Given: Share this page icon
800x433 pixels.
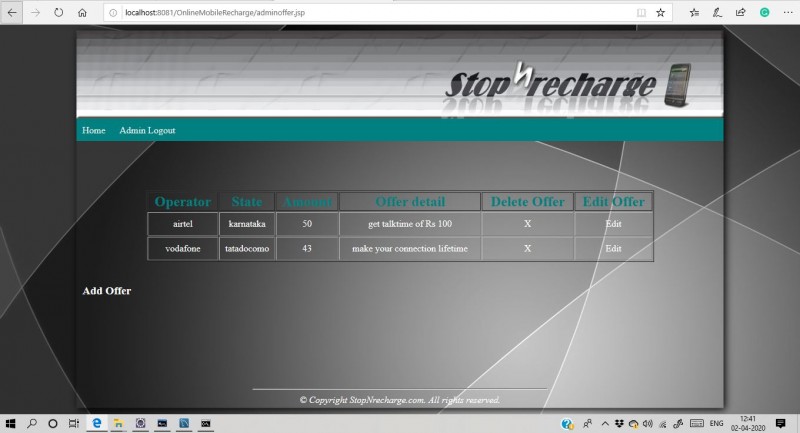Looking at the screenshot, I should pos(740,13).
